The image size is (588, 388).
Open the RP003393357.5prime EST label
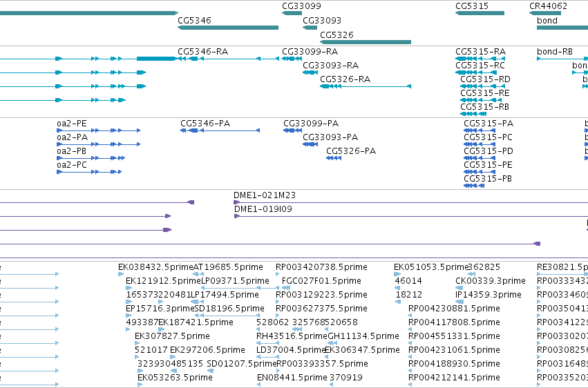(322, 364)
